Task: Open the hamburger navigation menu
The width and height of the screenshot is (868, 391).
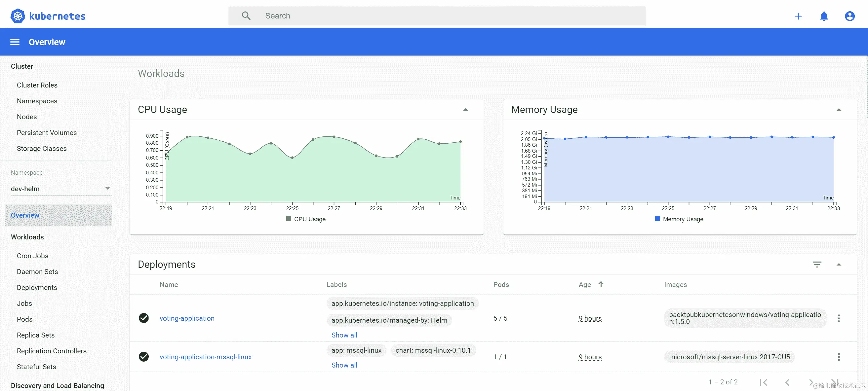Action: click(15, 42)
